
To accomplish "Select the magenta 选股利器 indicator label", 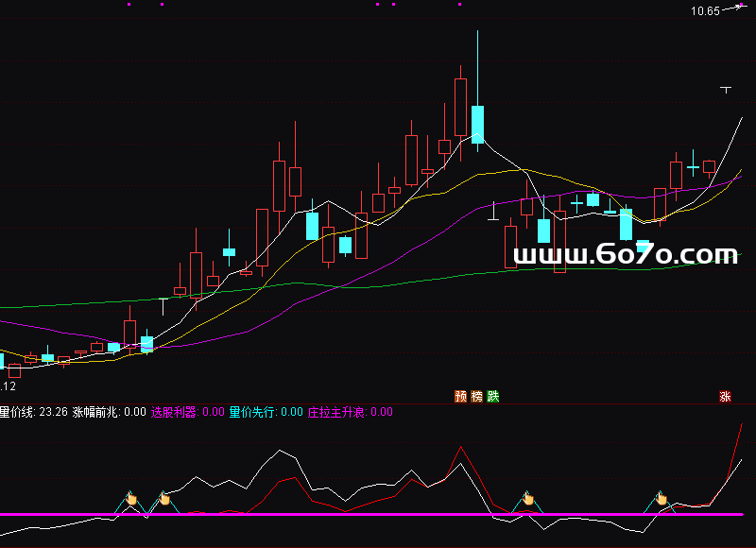I will 174,412.
